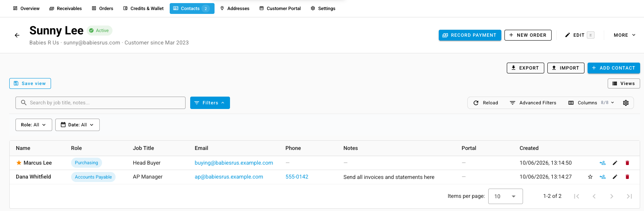
Task: Delete Marcus Lee contact with trash icon
Action: point(627,163)
